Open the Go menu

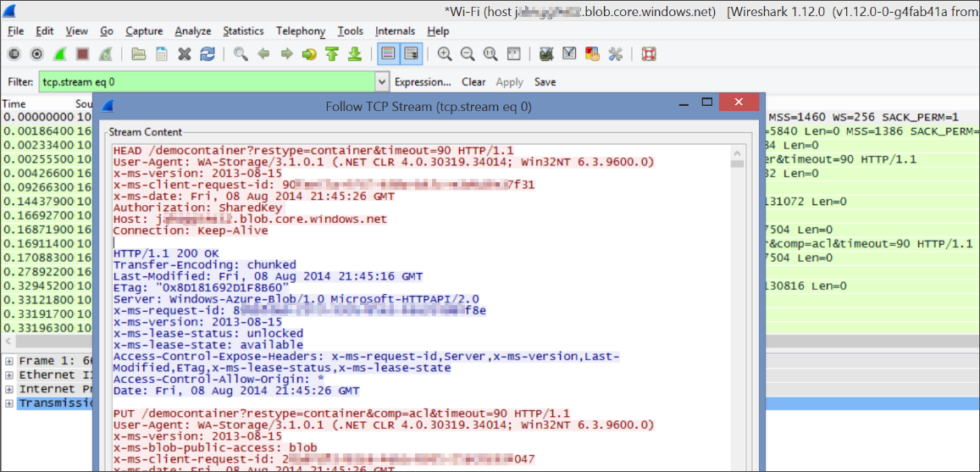tap(107, 31)
